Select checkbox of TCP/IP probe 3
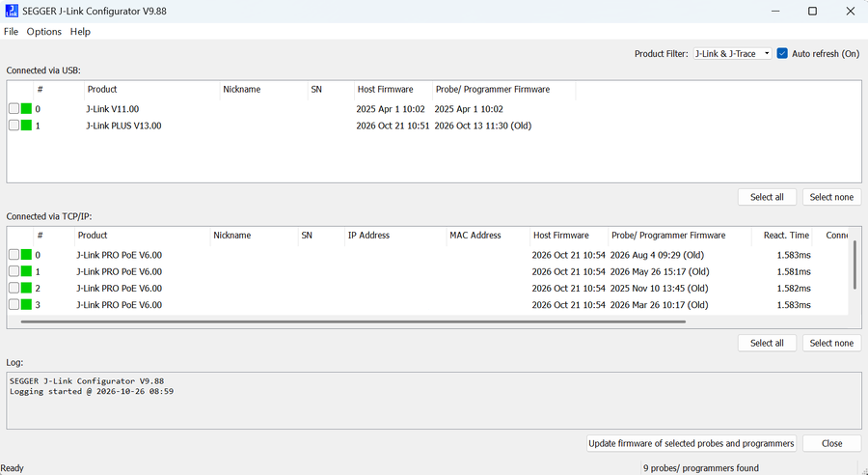Image resolution: width=868 pixels, height=475 pixels. pos(14,305)
